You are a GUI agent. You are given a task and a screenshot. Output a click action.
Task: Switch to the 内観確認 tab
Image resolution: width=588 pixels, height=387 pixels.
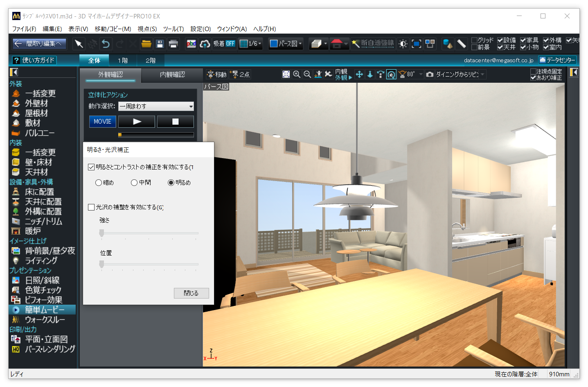click(x=172, y=75)
